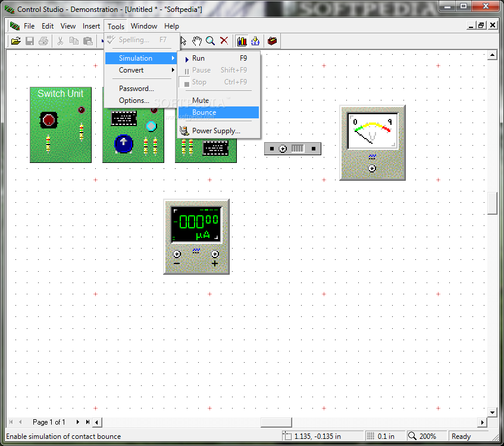This screenshot has width=504, height=446.
Task: Click the 200% zoom value in status bar
Action: tap(427, 436)
